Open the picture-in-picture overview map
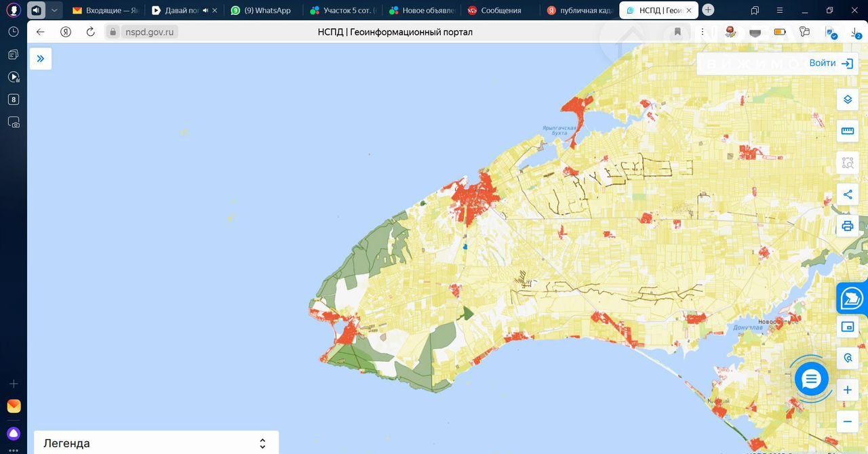The height and width of the screenshot is (454, 868). pyautogui.click(x=847, y=327)
